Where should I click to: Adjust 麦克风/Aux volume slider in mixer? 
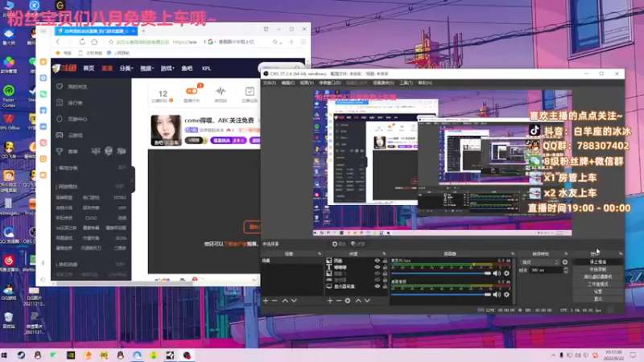pyautogui.click(x=441, y=274)
